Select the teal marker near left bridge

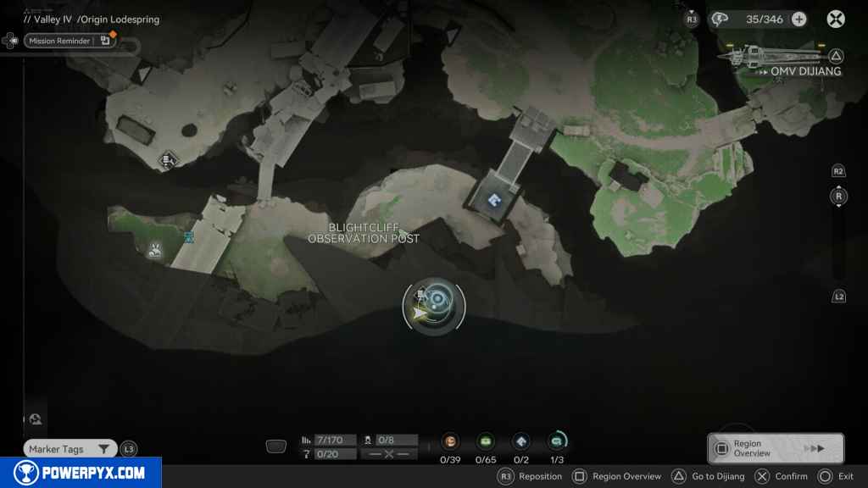[188, 236]
